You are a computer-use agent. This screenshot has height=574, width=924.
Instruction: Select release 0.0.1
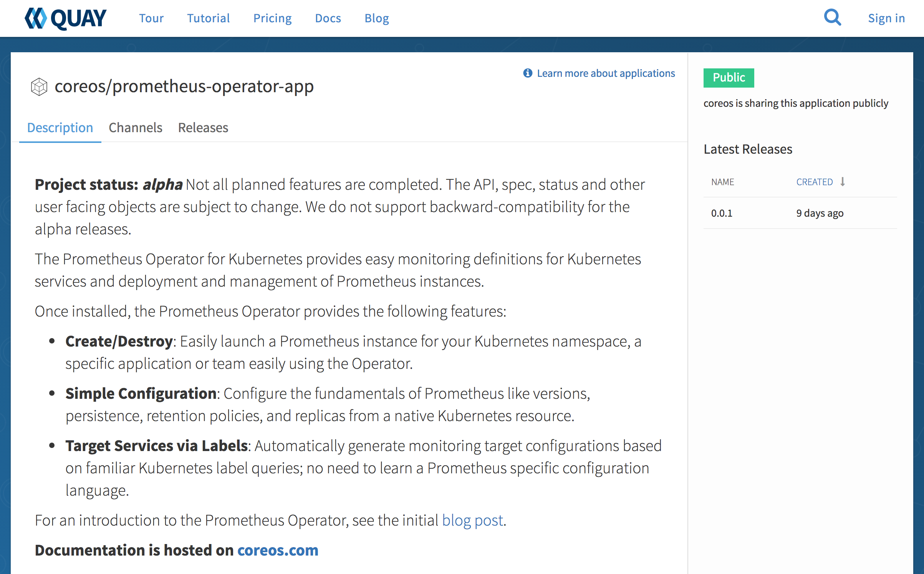[722, 213]
